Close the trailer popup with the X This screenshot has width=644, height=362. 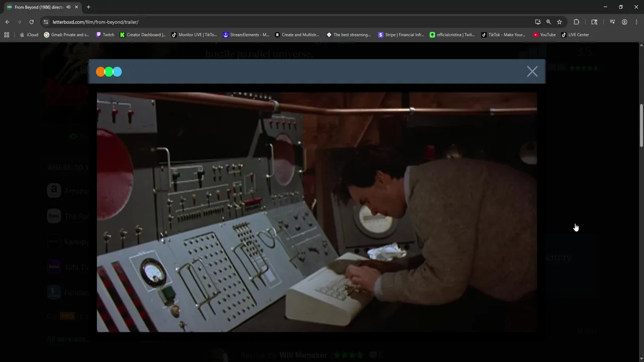[532, 71]
